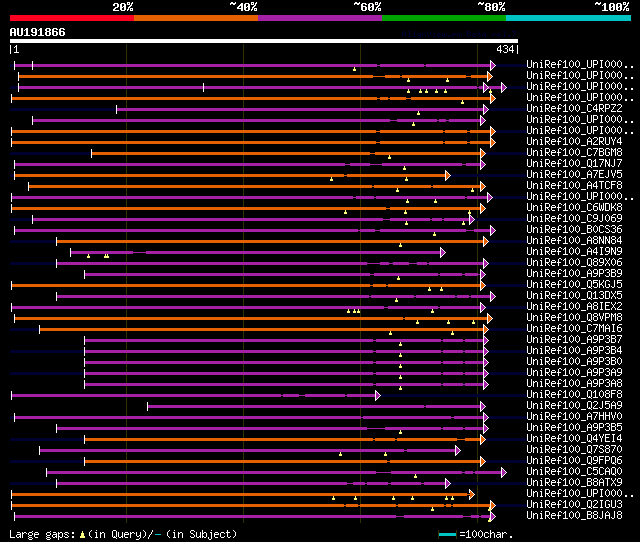The image size is (640, 542).
Task: Click the UniRef100_A4TCF8 hit label
Action: [x=574, y=186]
